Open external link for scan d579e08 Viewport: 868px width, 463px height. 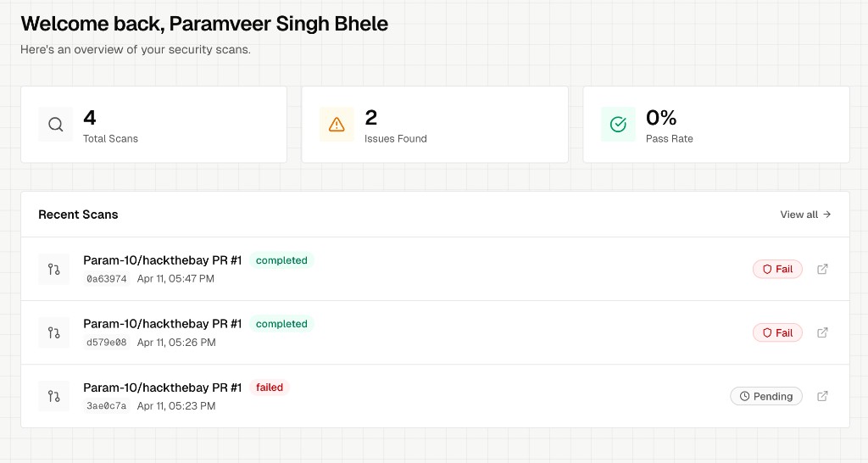[x=822, y=333]
